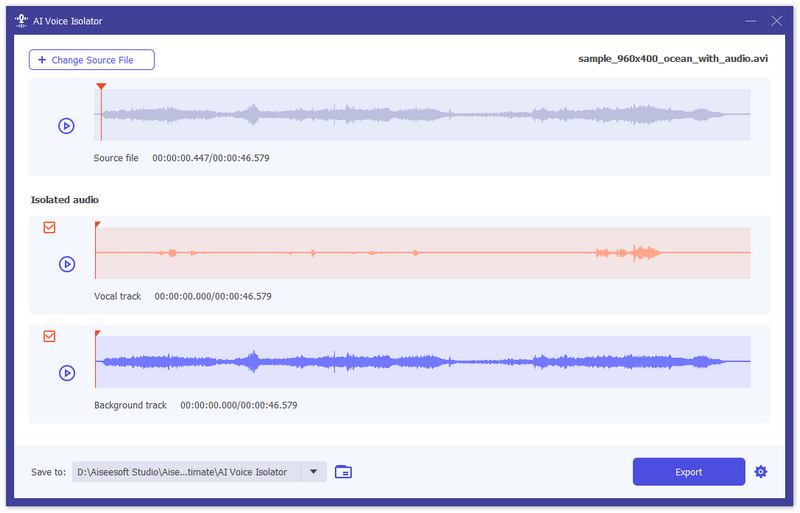Image resolution: width=800 pixels, height=513 pixels.
Task: Uncheck the Vocal track checkbox
Action: [x=49, y=228]
